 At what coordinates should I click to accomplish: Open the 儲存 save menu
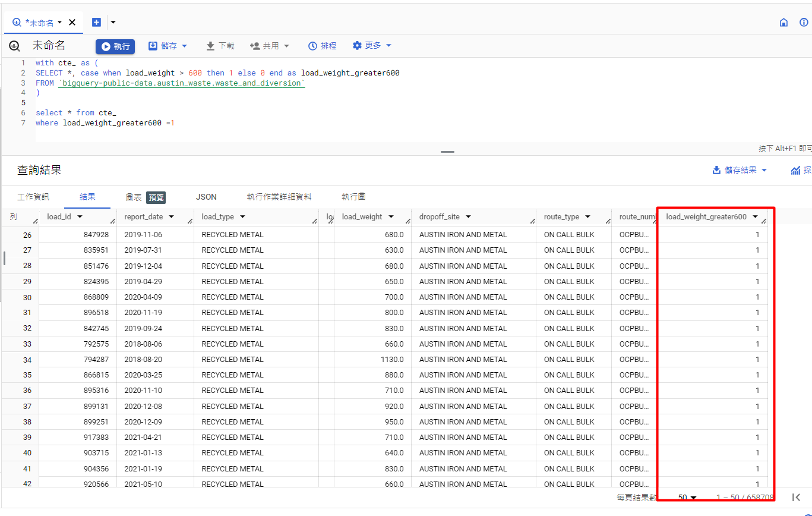168,46
